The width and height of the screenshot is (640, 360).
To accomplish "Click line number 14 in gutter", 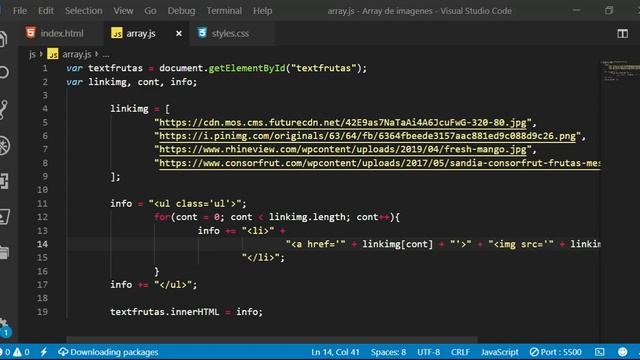I will tap(42, 244).
